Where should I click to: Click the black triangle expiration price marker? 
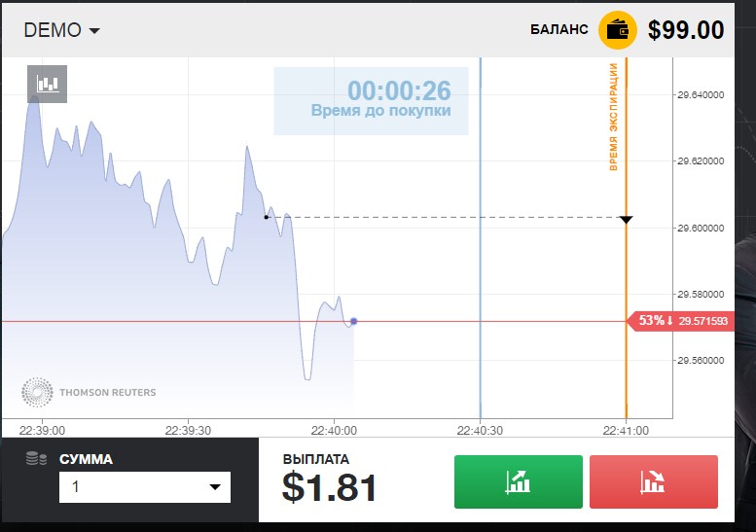click(x=626, y=219)
